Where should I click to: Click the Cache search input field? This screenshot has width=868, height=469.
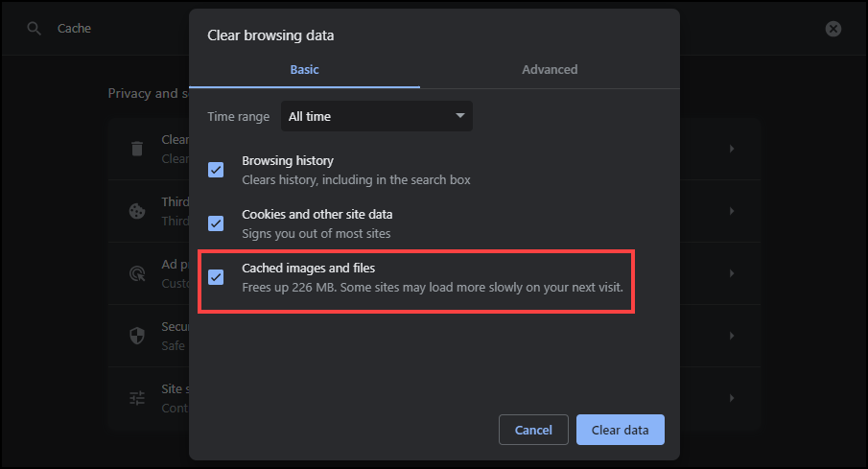pos(115,29)
